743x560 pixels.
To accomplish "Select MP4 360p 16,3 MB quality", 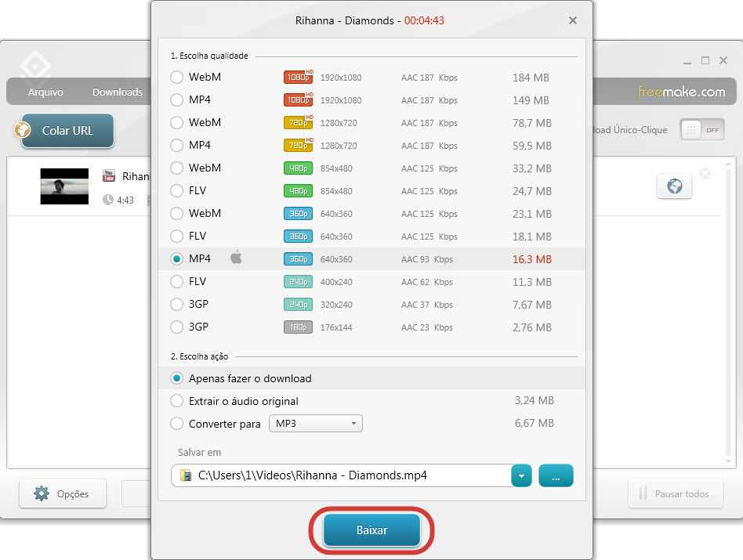I will pyautogui.click(x=177, y=259).
